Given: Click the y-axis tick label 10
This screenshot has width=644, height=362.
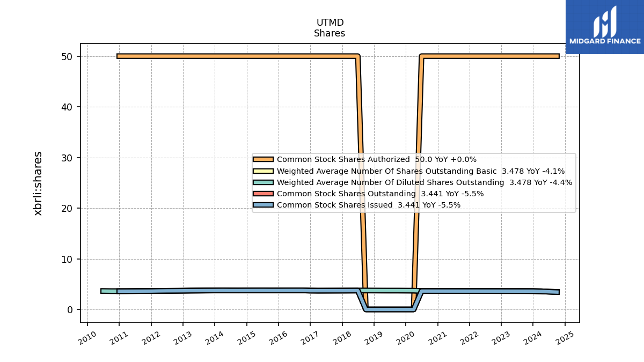Looking at the screenshot, I should coord(68,259).
